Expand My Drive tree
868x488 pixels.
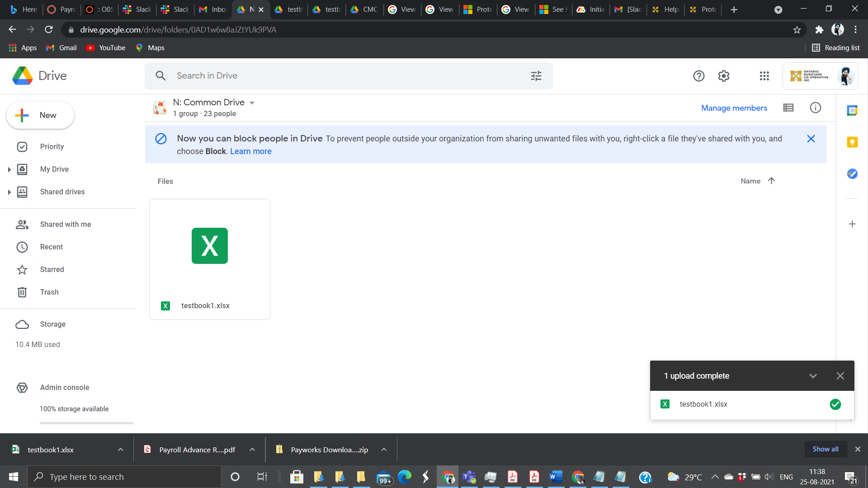[x=9, y=169]
